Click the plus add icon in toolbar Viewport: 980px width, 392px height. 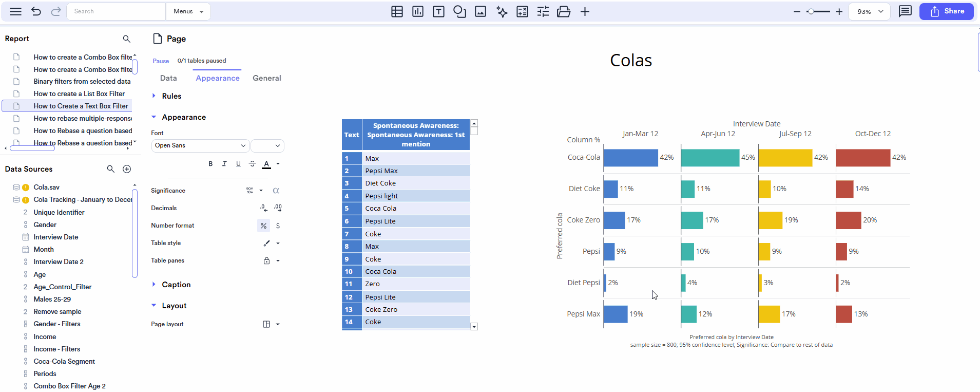click(585, 11)
